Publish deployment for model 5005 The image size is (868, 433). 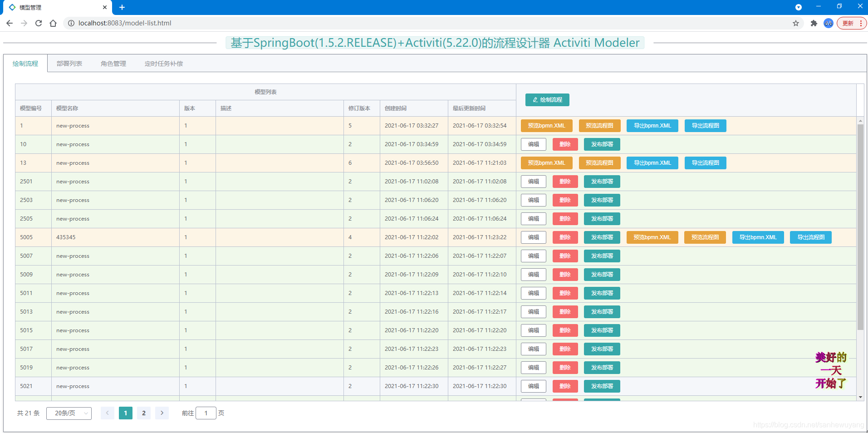602,237
